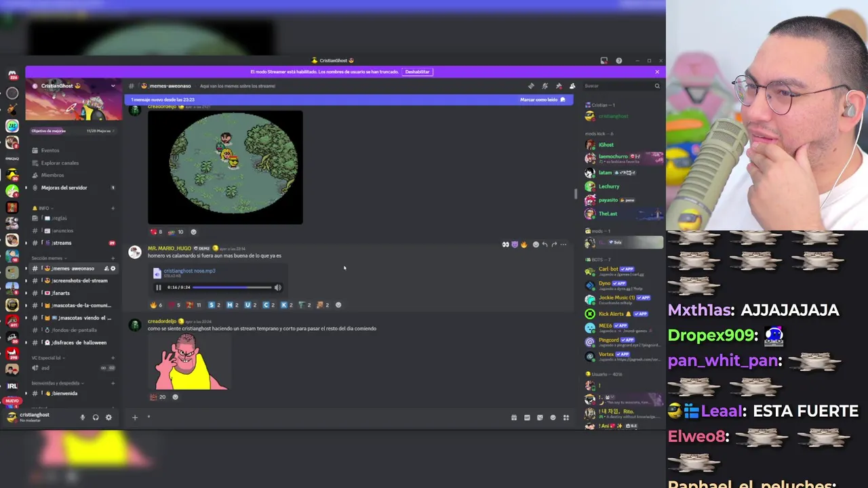Create invite for memes-aweonaso channel

[x=106, y=268]
